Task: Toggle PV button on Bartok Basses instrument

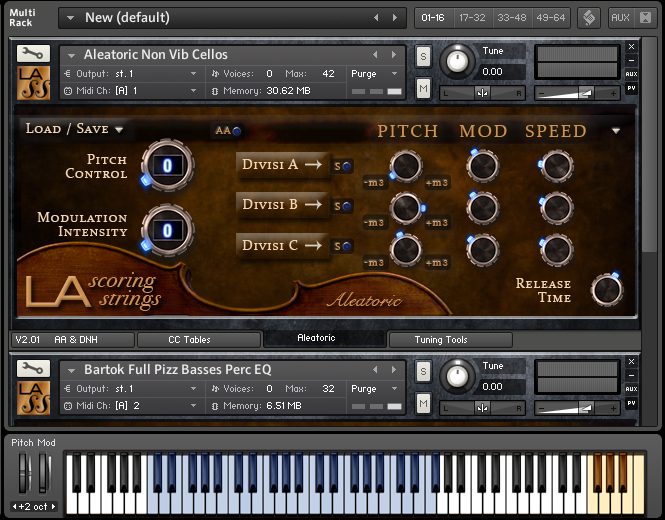Action: click(x=631, y=403)
